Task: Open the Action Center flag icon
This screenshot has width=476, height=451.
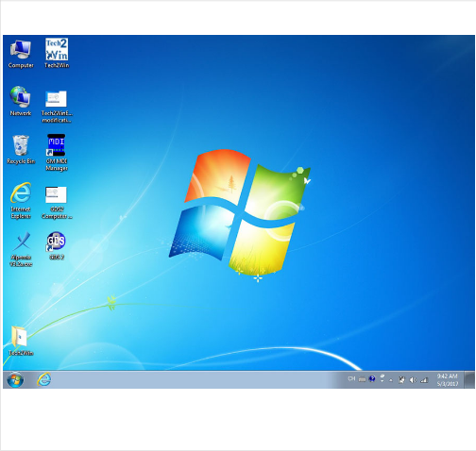Action: [x=401, y=379]
